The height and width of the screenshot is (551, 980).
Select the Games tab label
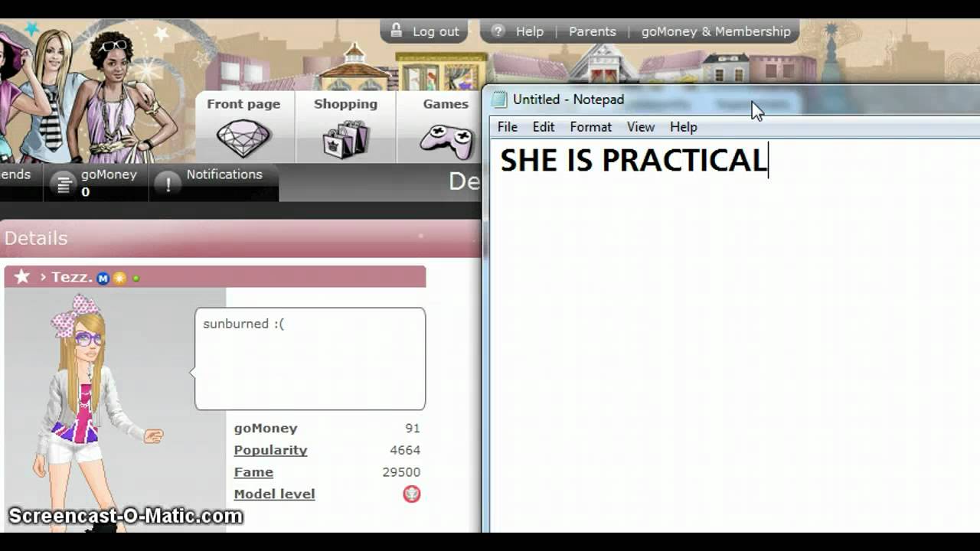(x=446, y=104)
